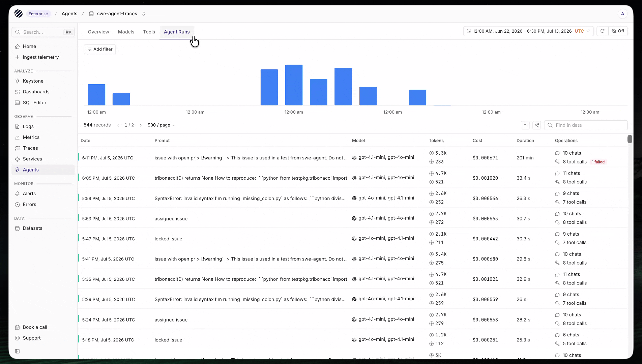The width and height of the screenshot is (642, 364).
Task: Click the 544 records count
Action: click(x=97, y=125)
